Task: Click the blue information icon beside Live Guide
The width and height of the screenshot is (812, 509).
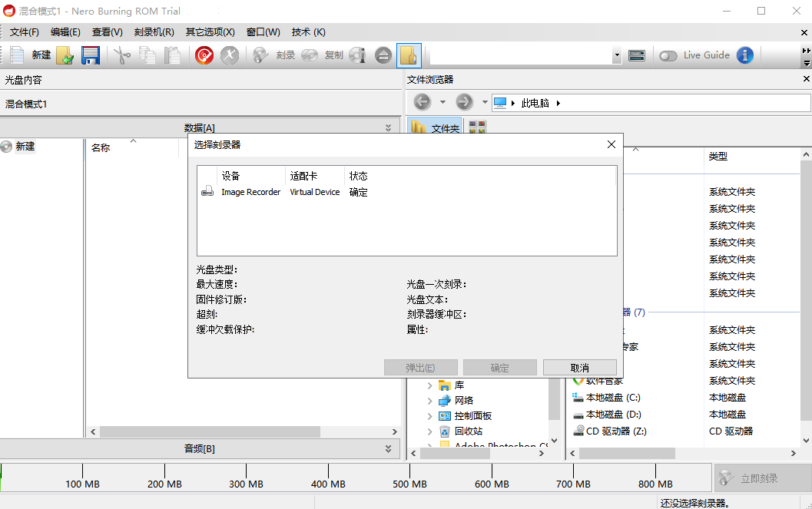Action: 744,55
